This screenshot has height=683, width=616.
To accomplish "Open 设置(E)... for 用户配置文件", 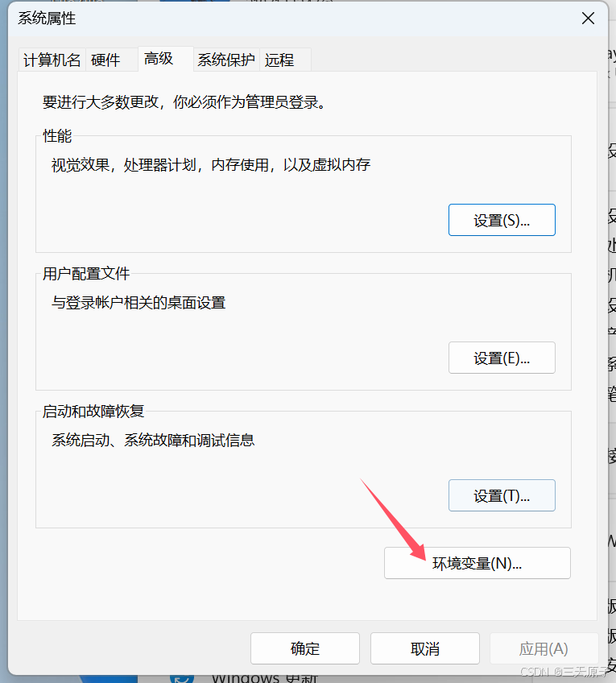I will pyautogui.click(x=502, y=358).
